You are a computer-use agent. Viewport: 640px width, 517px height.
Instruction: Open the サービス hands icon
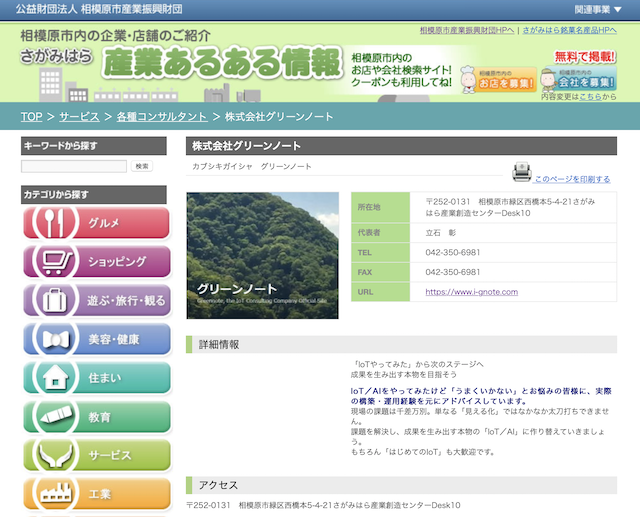tap(55, 455)
